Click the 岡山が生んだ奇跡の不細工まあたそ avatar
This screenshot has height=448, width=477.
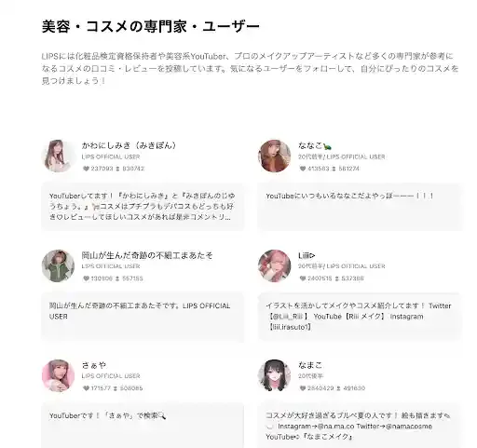click(58, 265)
